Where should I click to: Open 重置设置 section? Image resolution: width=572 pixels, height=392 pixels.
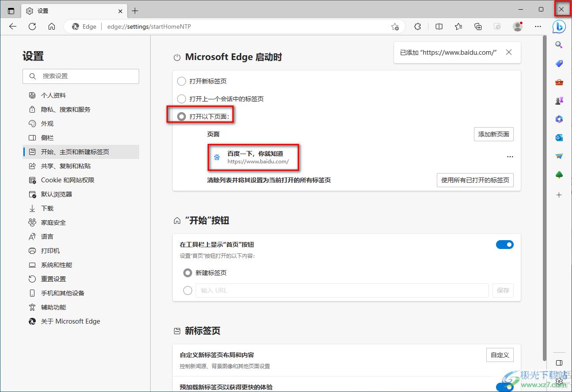click(x=81, y=279)
